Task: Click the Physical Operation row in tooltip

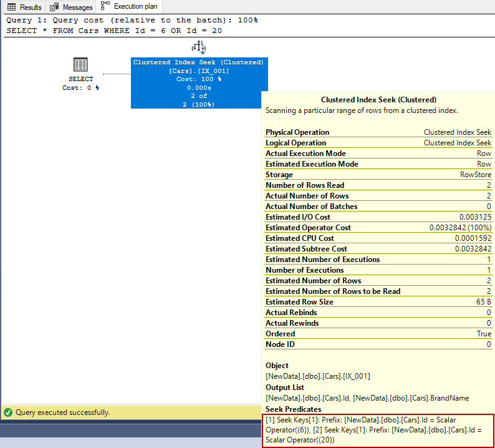Action: coord(378,132)
